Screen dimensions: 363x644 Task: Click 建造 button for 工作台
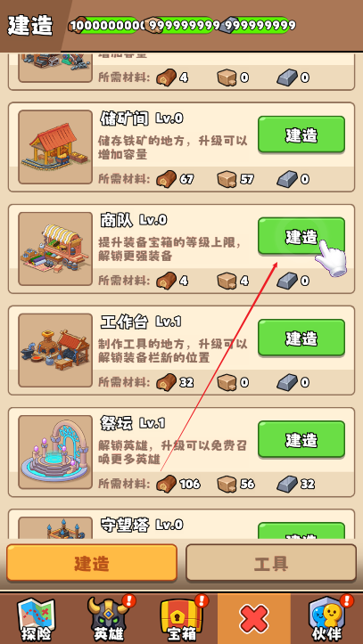[301, 338]
